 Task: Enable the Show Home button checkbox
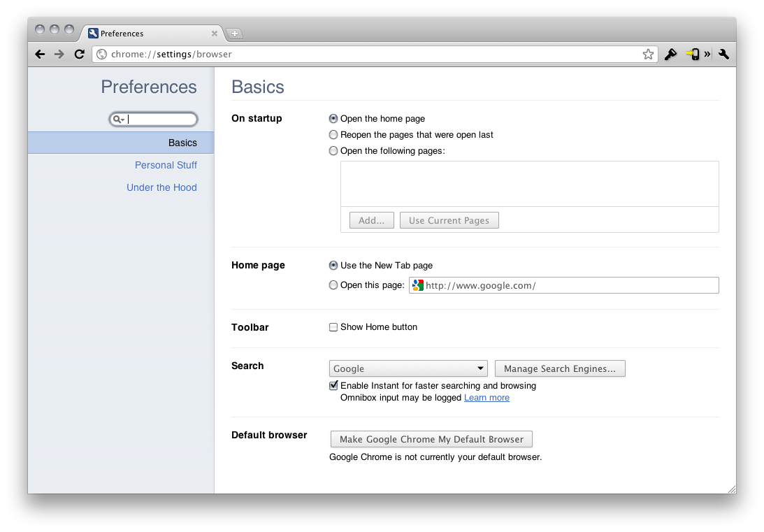click(333, 327)
